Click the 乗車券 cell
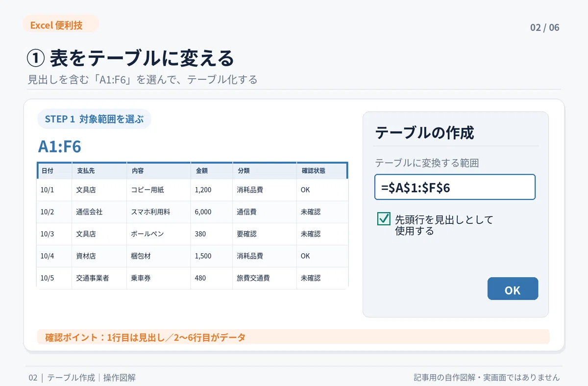This screenshot has height=386, width=588. [159, 278]
